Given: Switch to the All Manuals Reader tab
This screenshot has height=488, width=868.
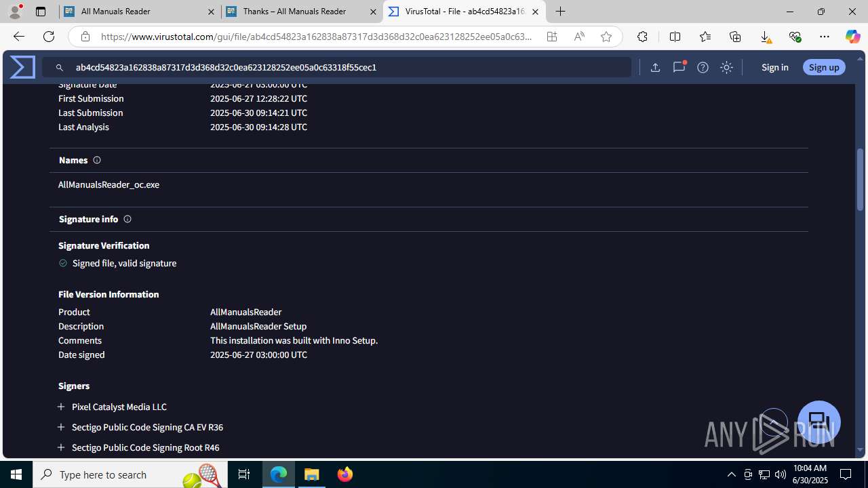Looking at the screenshot, I should [140, 12].
